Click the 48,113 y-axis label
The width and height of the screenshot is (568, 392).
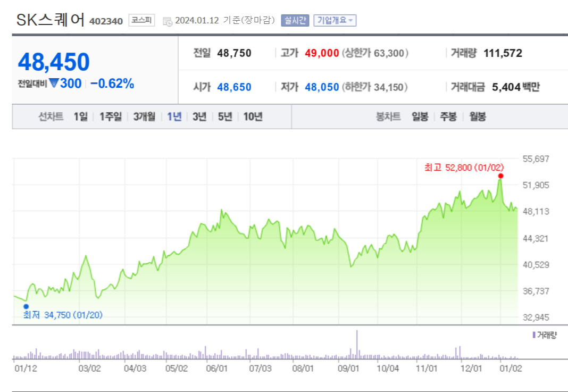(x=536, y=212)
